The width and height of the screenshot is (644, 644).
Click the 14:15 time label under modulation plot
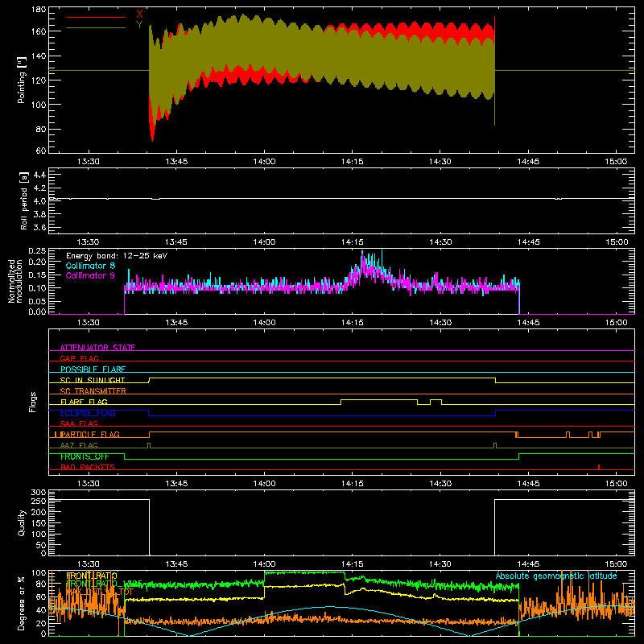(353, 323)
